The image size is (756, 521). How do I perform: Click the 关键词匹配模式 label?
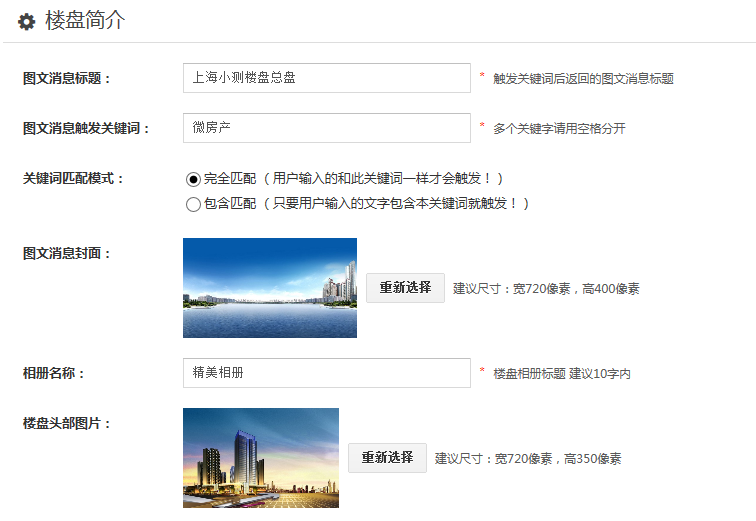(x=73, y=178)
